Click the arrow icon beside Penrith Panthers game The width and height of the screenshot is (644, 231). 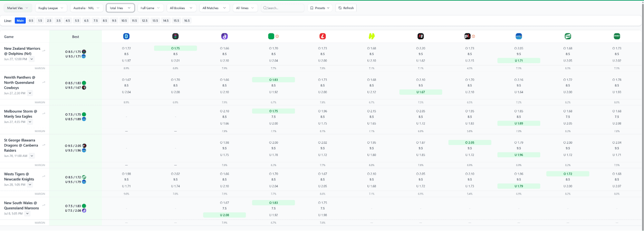[44, 82]
